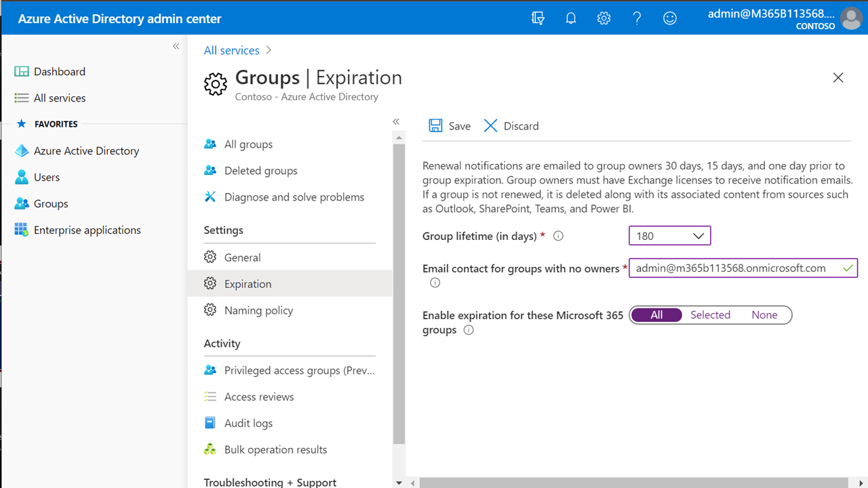Set expiration to All groups

tap(656, 314)
